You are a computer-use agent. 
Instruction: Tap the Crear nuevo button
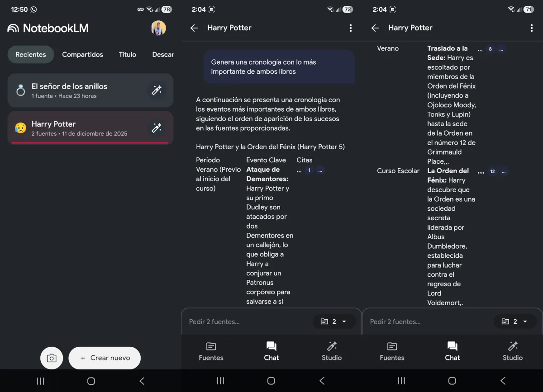105,358
